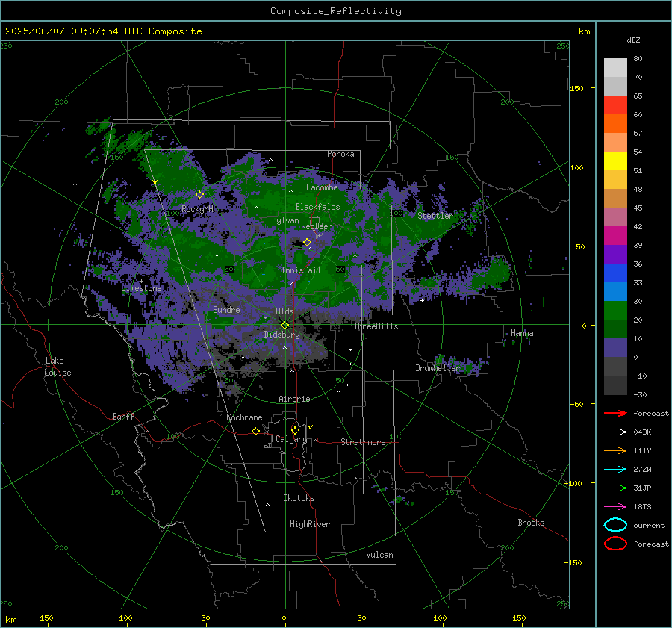Click the Stettler city label

(435, 216)
